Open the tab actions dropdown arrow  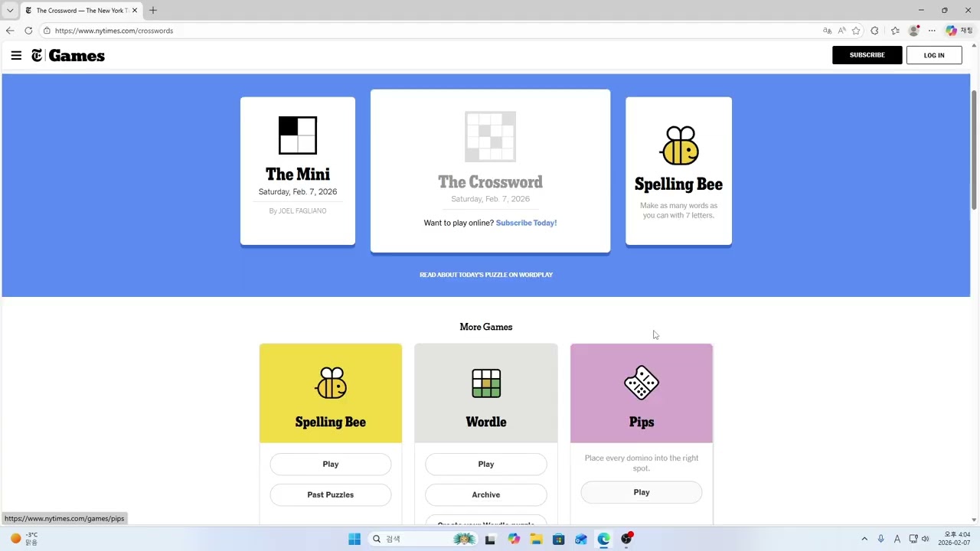pyautogui.click(x=10, y=11)
